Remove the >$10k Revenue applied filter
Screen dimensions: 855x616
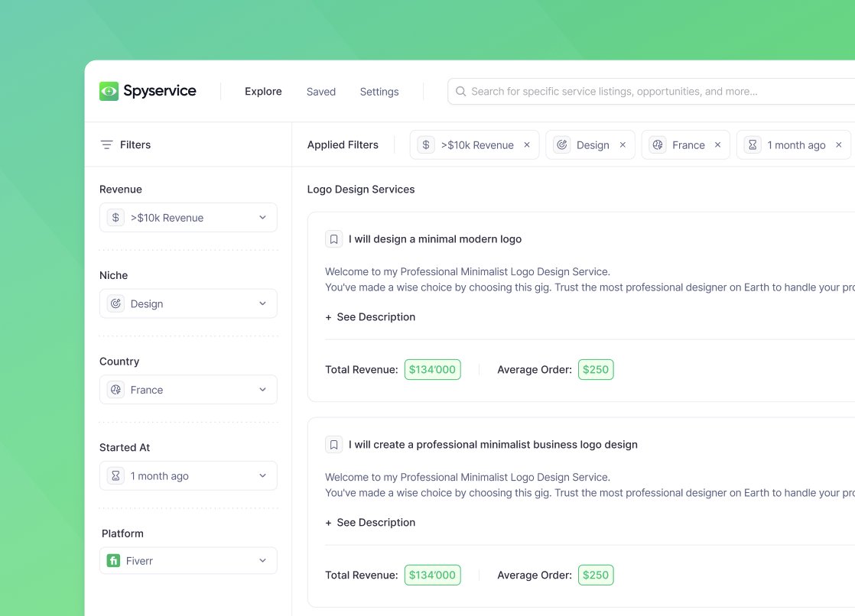click(527, 144)
